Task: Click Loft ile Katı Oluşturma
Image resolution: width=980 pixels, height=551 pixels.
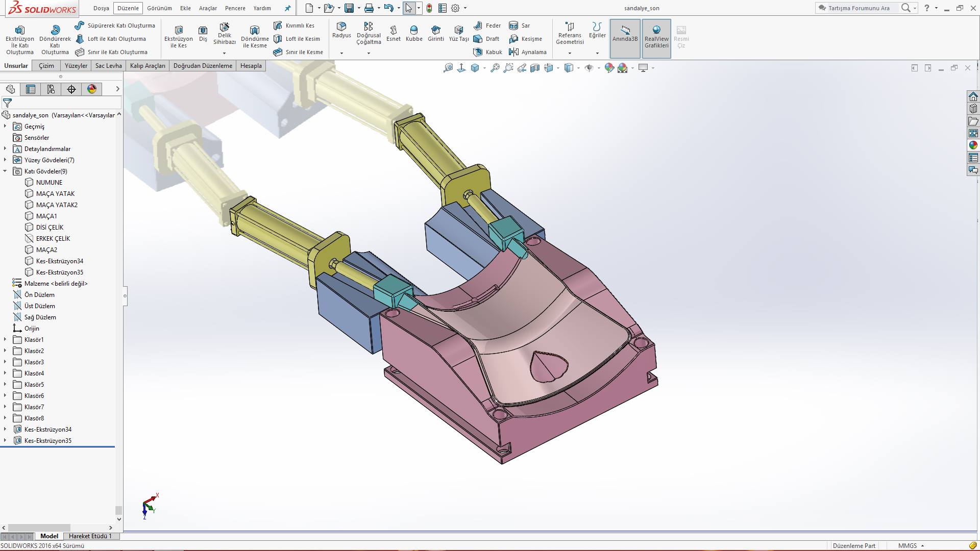Action: (111, 39)
